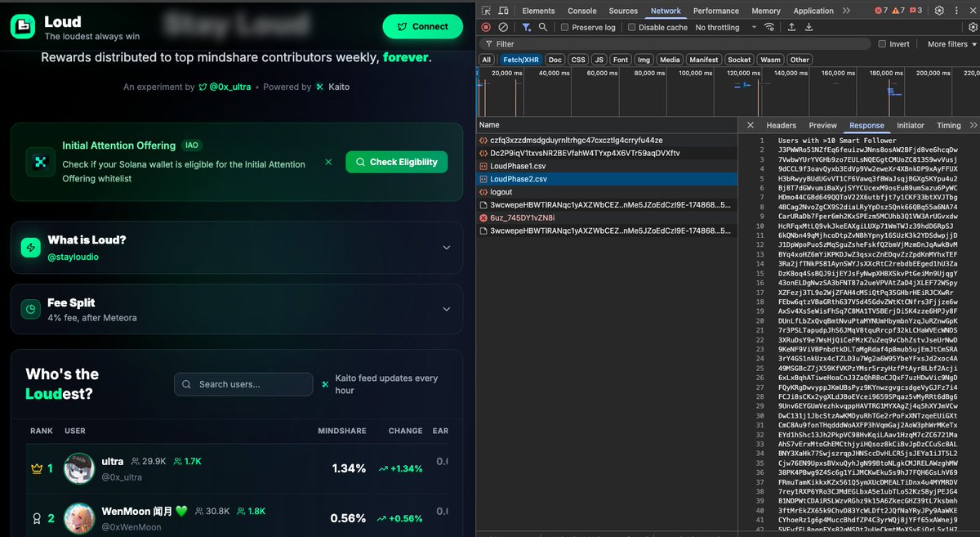Show more request detail tabs

tap(973, 125)
